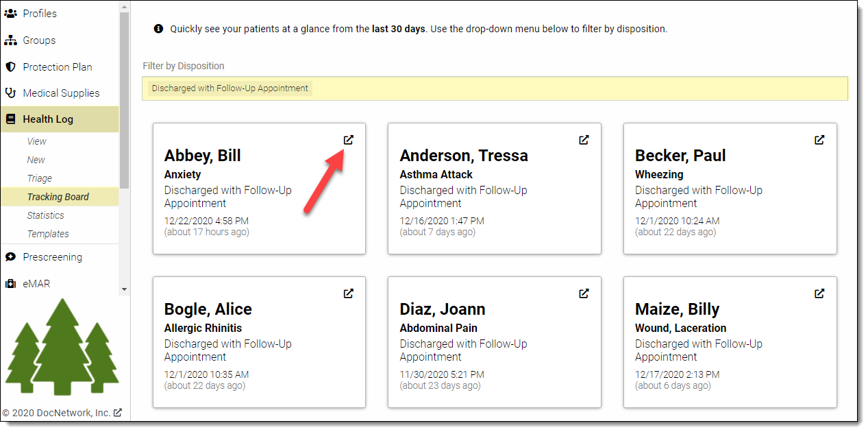This screenshot has width=868, height=432.
Task: Open the Statistics subpage
Action: (x=46, y=215)
